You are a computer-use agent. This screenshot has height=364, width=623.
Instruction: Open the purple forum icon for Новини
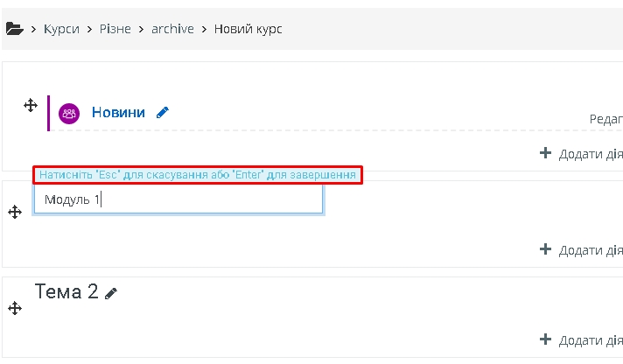69,114
